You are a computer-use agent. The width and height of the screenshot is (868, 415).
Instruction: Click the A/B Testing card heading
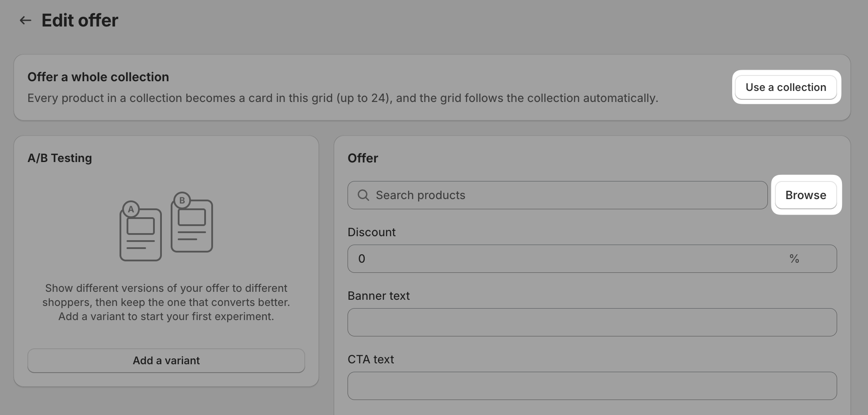60,158
